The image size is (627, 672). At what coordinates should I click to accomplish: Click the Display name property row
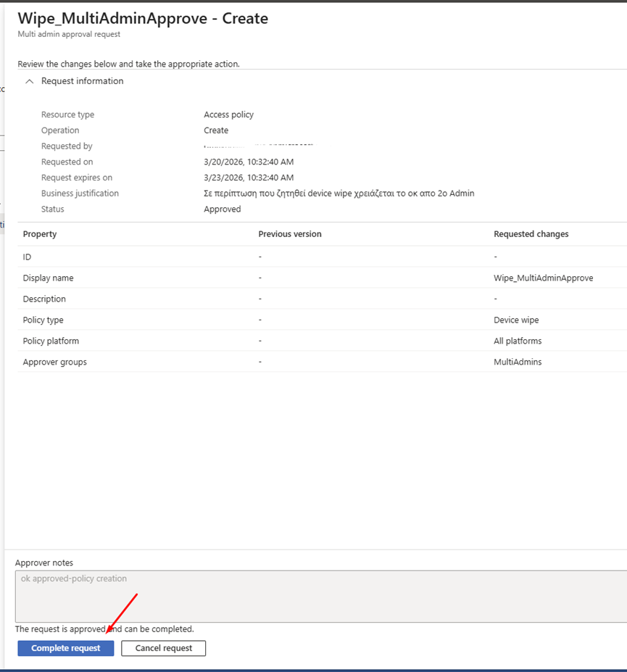[x=48, y=278]
